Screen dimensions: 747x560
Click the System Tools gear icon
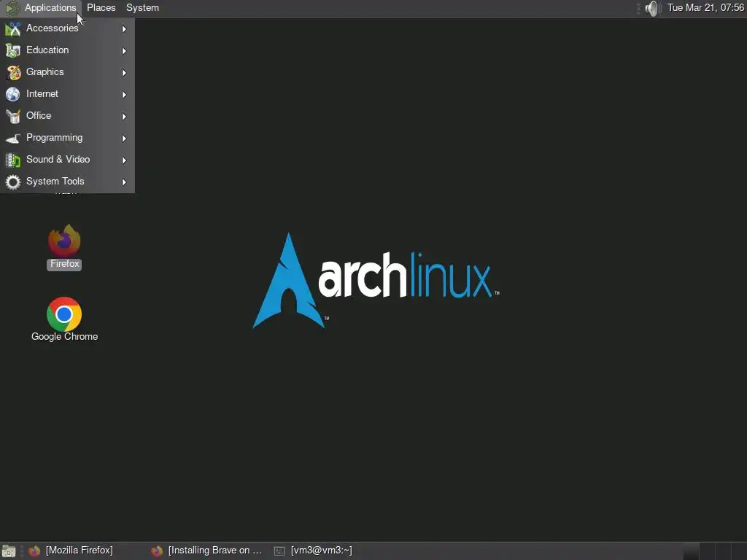tap(13, 182)
